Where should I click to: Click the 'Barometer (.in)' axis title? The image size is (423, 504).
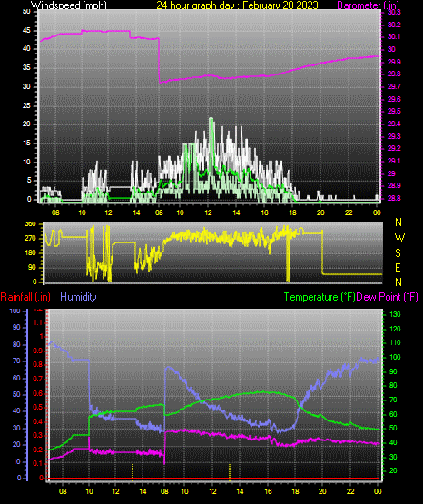tap(369, 5)
